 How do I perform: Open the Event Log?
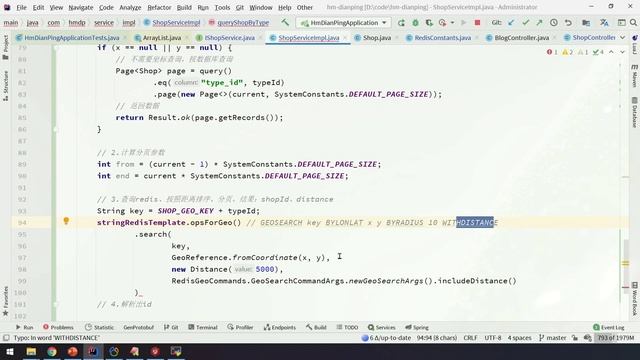[609, 327]
